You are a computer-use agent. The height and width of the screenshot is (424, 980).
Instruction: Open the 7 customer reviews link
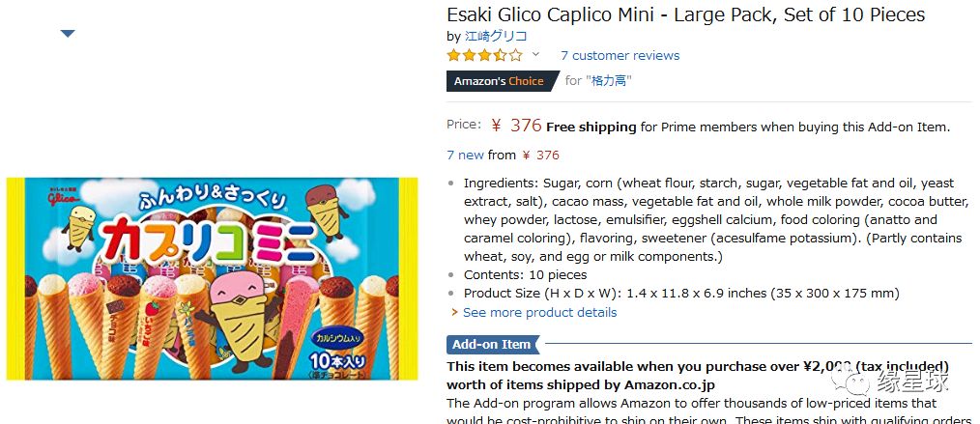[x=620, y=56]
